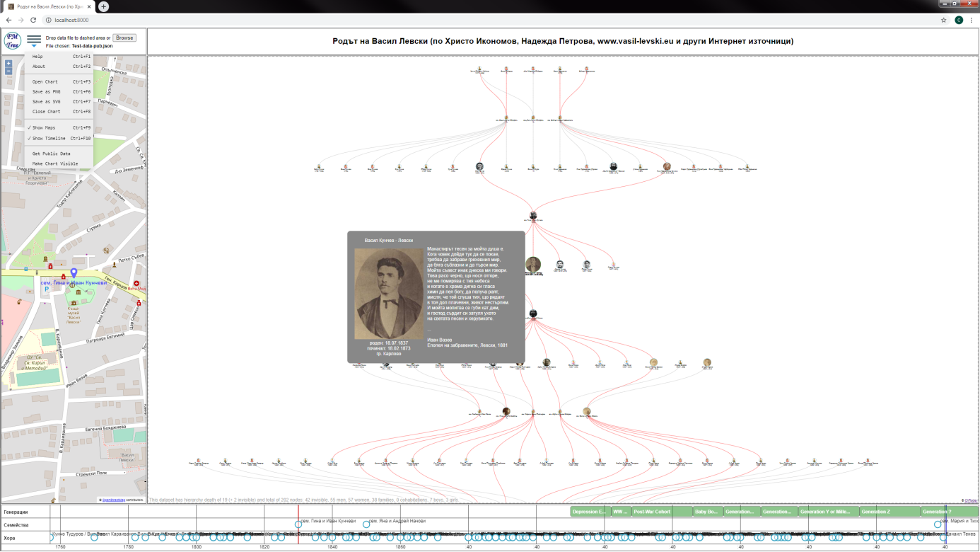This screenshot has width=980, height=552.
Task: Click the 1800 year label on timeline
Action: coord(197,546)
